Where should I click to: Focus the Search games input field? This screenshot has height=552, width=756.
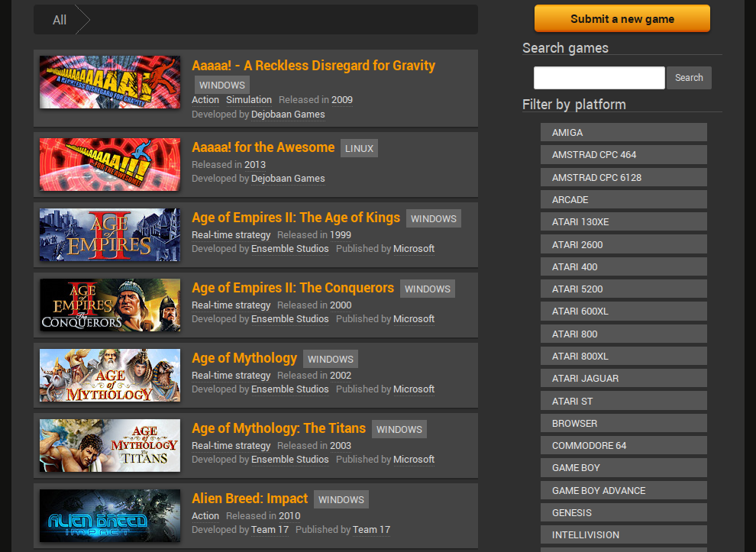(599, 78)
